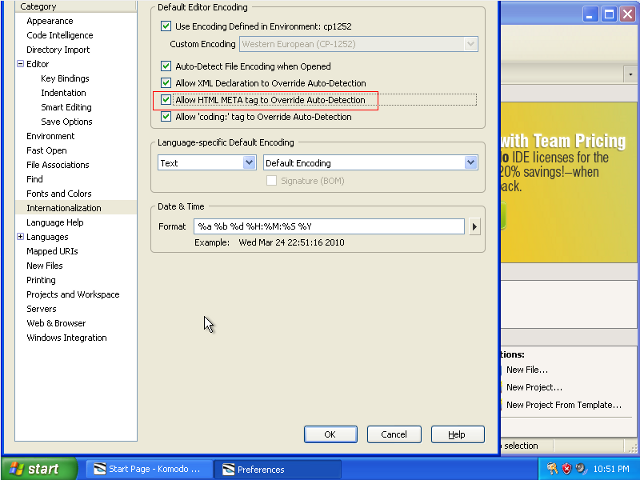Select Key Bindings under Editor
The image size is (640, 480).
click(x=65, y=78)
